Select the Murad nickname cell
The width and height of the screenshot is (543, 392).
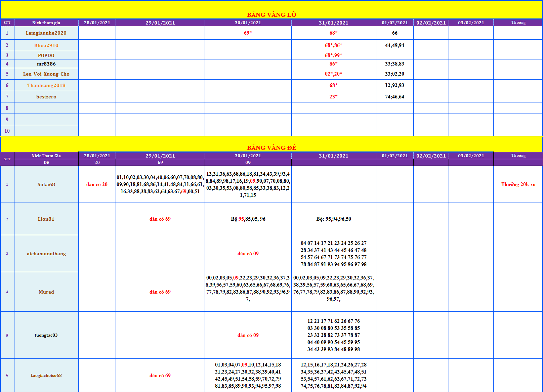point(46,292)
